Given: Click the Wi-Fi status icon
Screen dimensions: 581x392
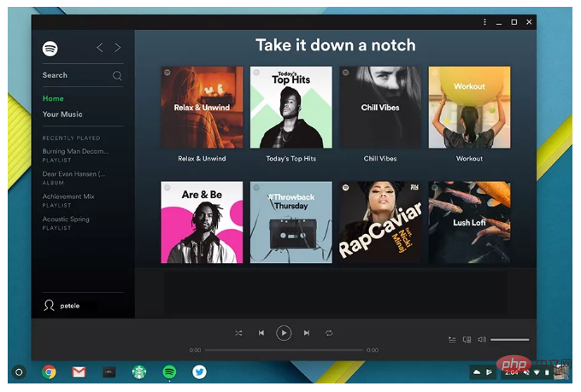Looking at the screenshot, I should (x=537, y=372).
